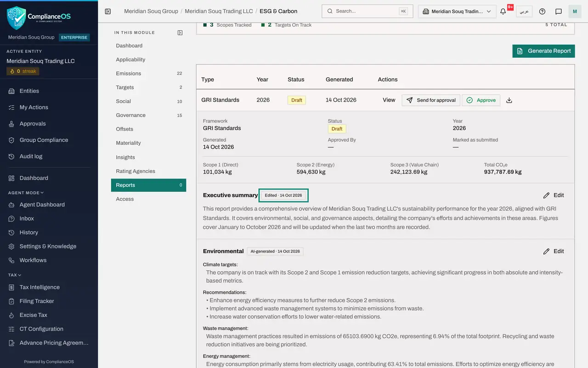View the GRI Standards report
This screenshot has height=368, width=588.
pos(389,100)
